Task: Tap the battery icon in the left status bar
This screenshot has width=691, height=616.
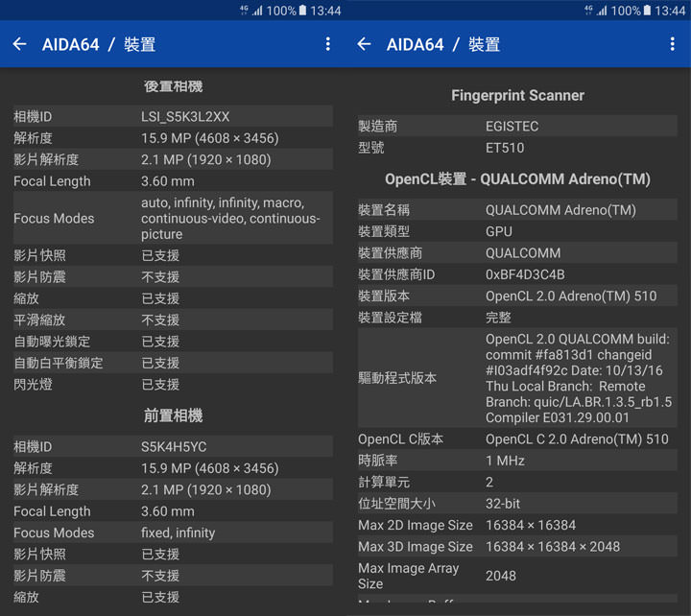Action: pyautogui.click(x=302, y=11)
